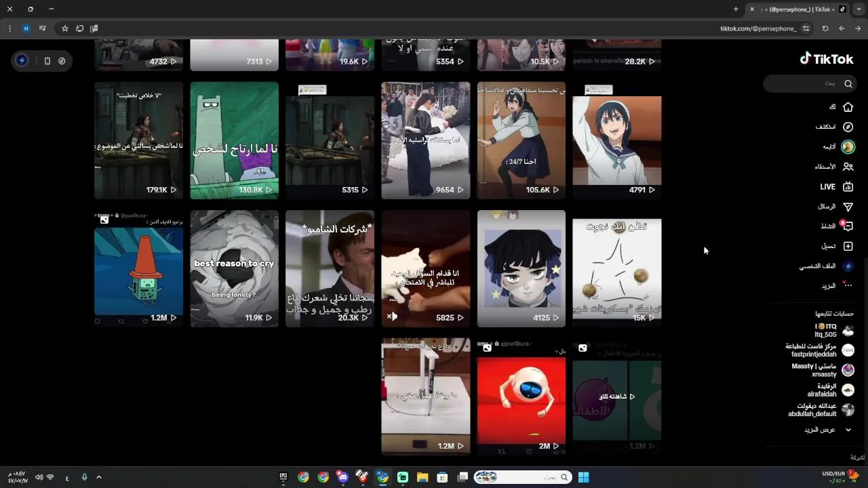Click the تحميل sidebar label
Image resolution: width=868 pixels, height=488 pixels.
click(829, 247)
